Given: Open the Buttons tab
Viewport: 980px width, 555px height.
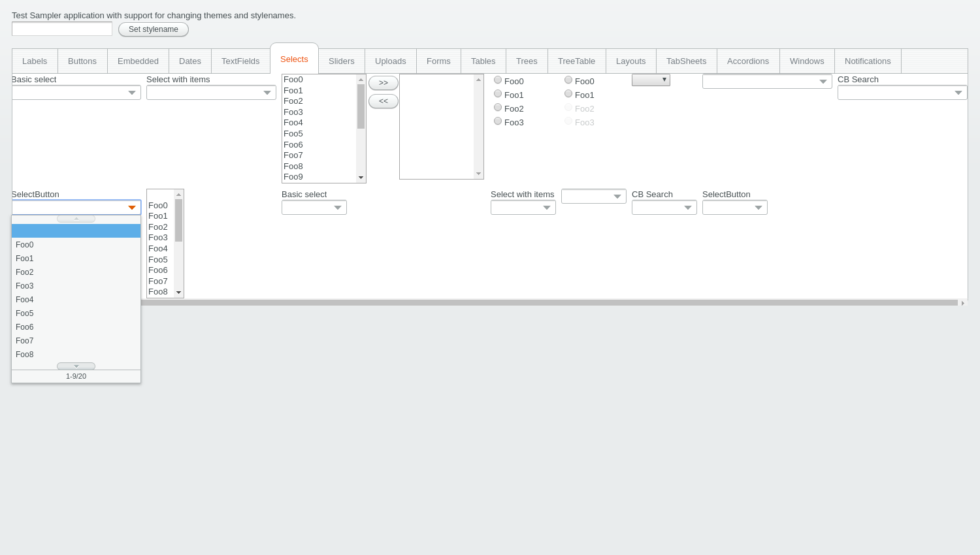Looking at the screenshot, I should pyautogui.click(x=82, y=61).
